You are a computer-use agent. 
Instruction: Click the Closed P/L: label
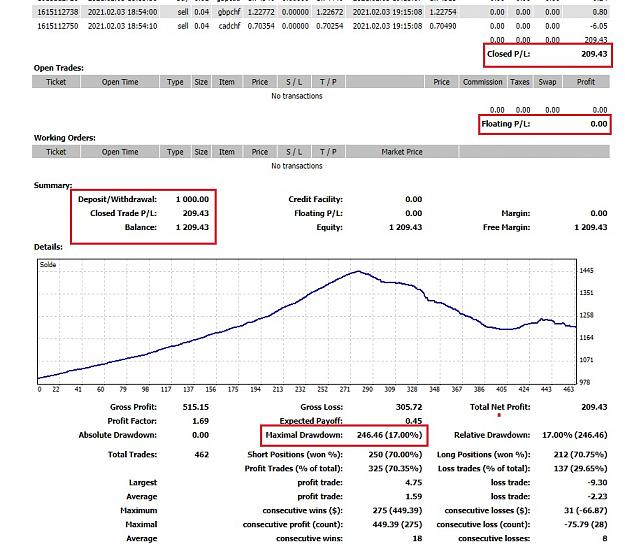[509, 54]
